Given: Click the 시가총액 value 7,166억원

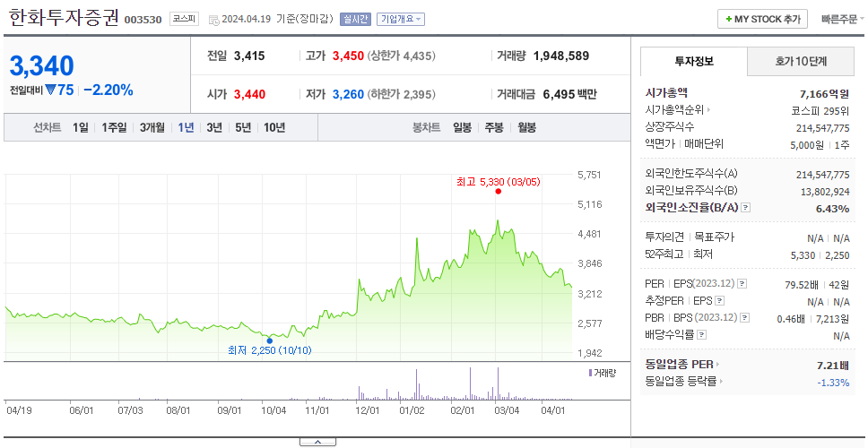Looking at the screenshot, I should pyautogui.click(x=824, y=93).
